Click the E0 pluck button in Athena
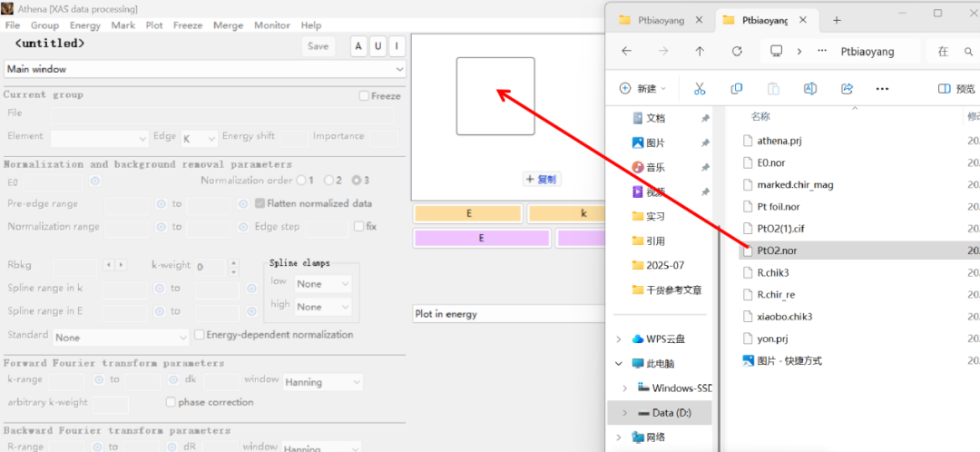The height and width of the screenshot is (452, 980). pyautogui.click(x=95, y=182)
